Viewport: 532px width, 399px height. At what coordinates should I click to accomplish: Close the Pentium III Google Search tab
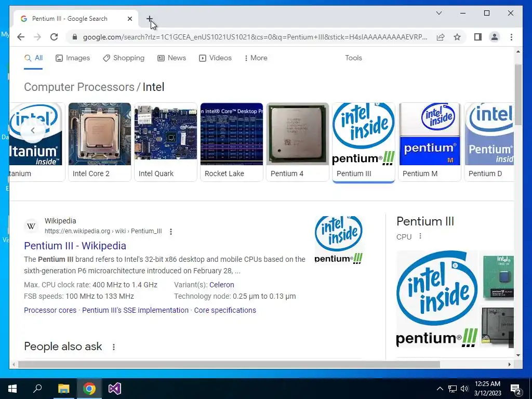(129, 19)
